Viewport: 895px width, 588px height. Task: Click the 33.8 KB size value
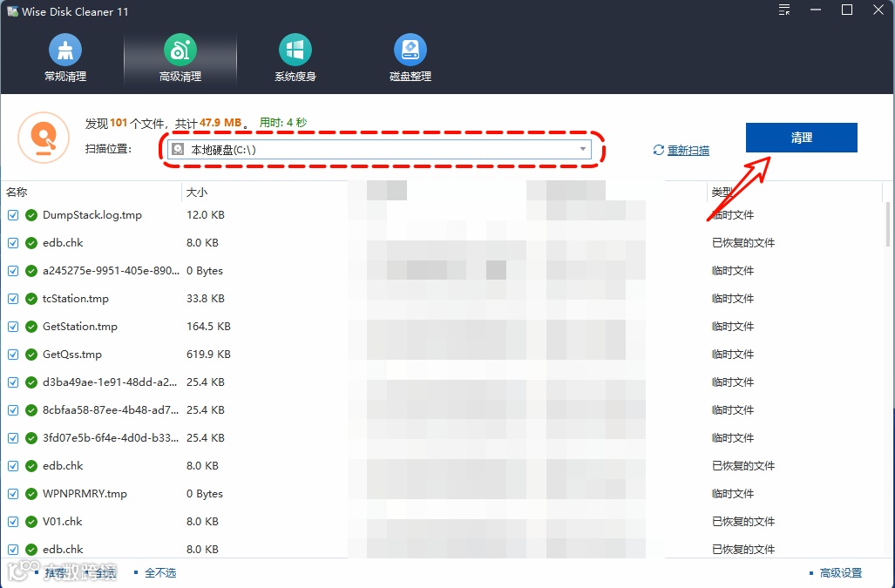(x=206, y=298)
